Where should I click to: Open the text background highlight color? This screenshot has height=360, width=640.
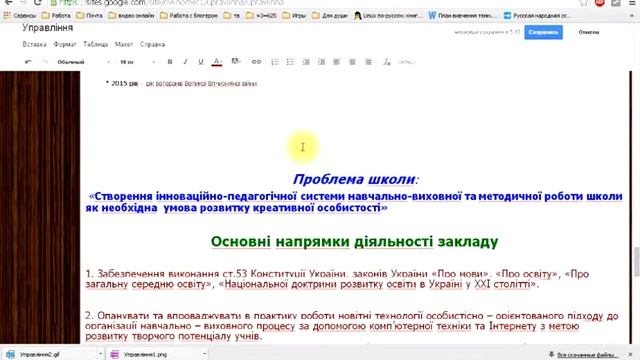click(x=236, y=62)
